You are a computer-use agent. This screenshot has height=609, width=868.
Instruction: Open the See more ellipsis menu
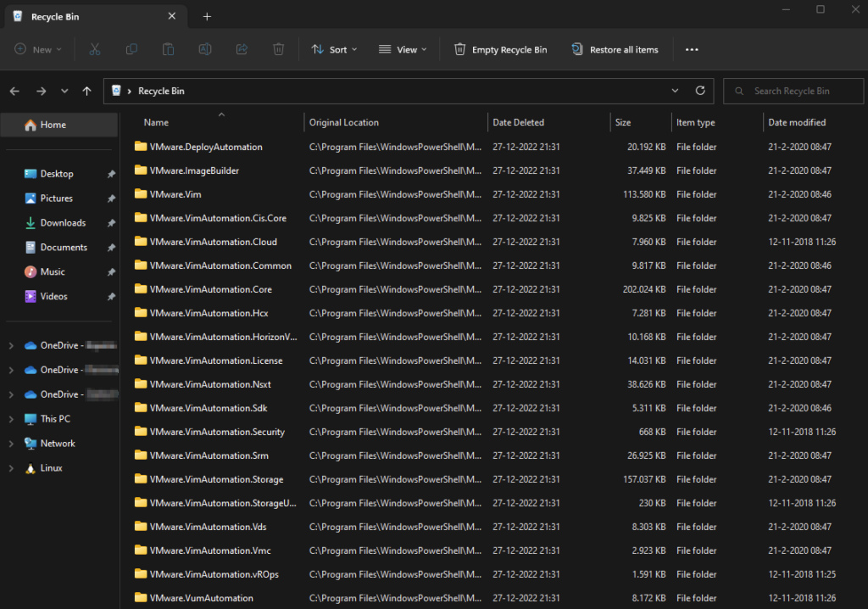point(691,49)
